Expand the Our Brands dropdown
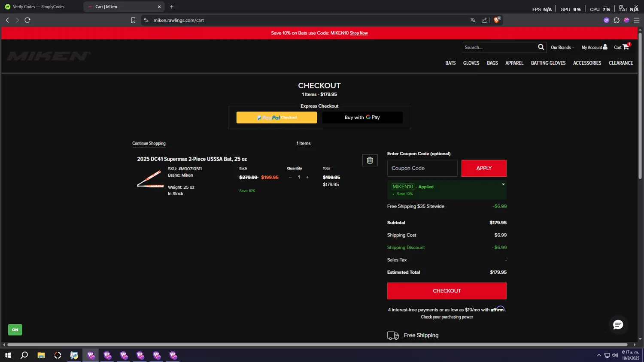The height and width of the screenshot is (362, 644). 562,47
